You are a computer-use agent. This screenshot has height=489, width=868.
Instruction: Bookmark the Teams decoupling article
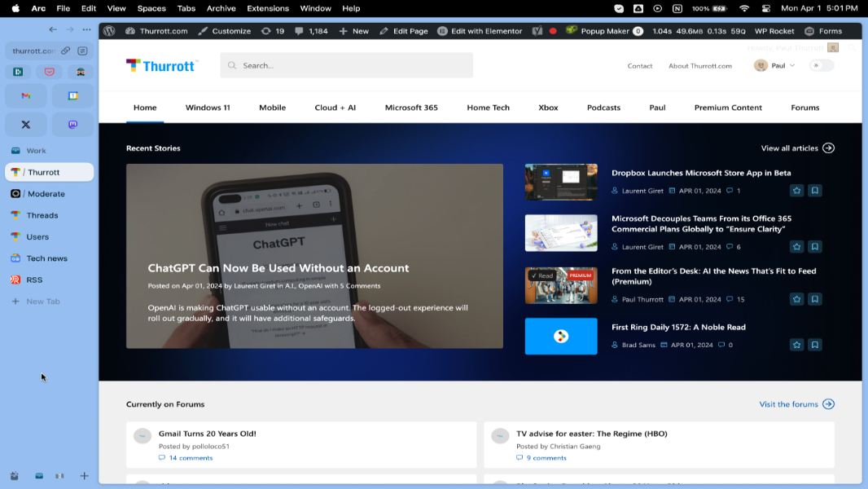[815, 246]
